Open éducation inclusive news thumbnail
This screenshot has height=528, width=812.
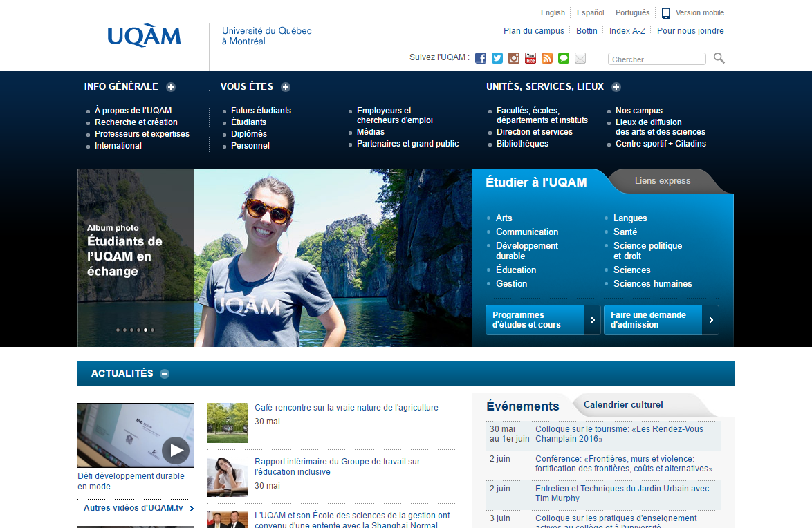click(228, 477)
